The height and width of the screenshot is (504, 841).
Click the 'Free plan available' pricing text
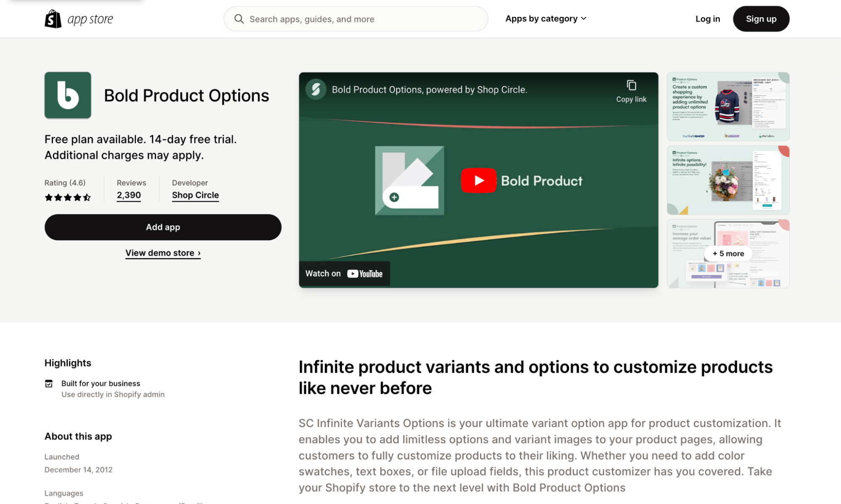pos(141,147)
